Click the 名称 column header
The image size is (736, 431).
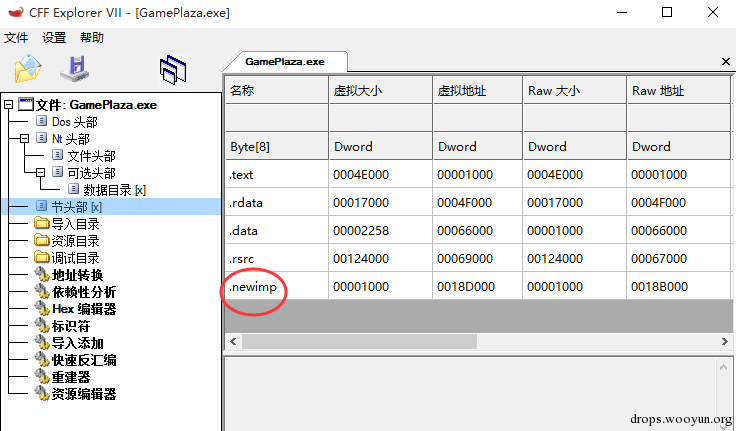[x=276, y=90]
